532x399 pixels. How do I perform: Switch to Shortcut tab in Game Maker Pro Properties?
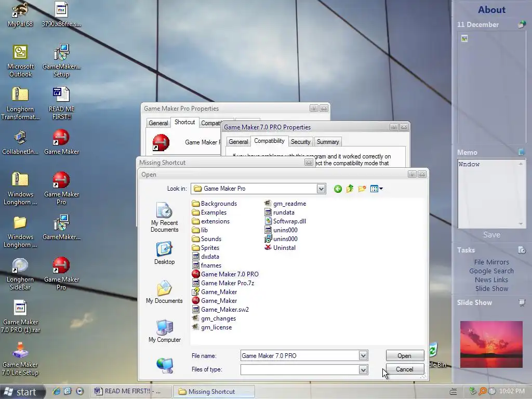click(184, 122)
